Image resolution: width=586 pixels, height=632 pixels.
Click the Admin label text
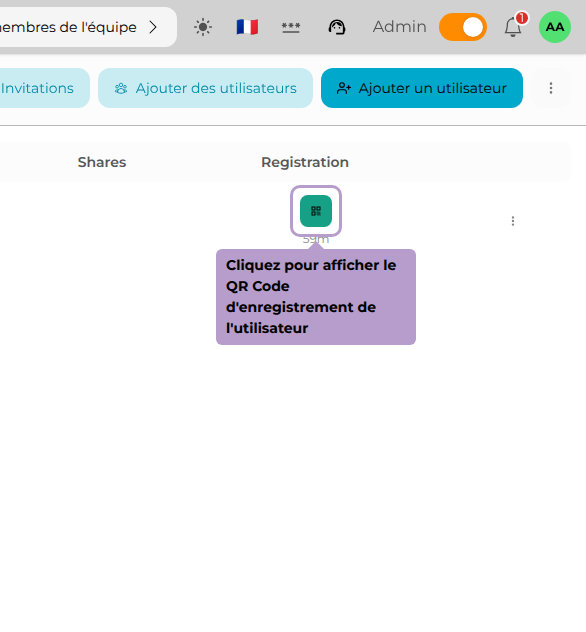399,27
